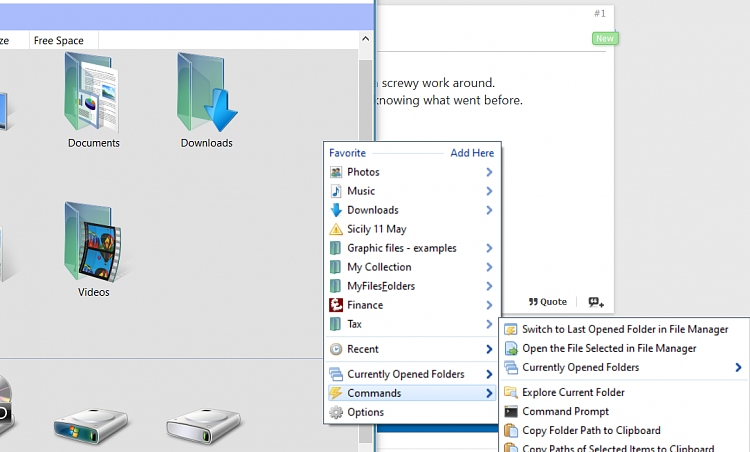
Task: Click the Photos favorite icon
Action: click(336, 172)
